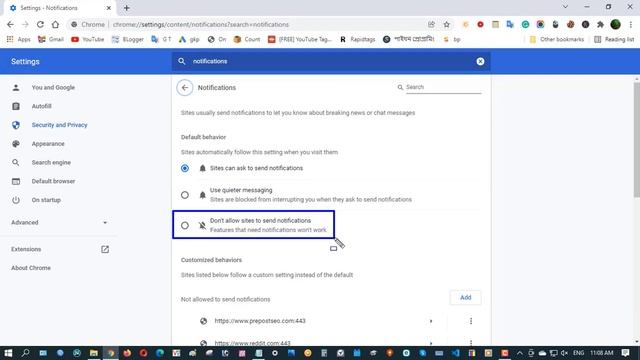
Task: Select Sites can ask to send notifications
Action: pyautogui.click(x=184, y=168)
